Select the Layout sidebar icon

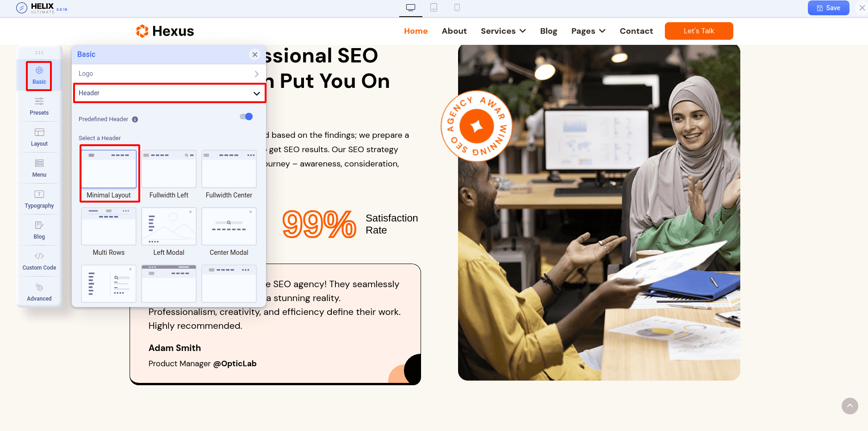coord(39,137)
